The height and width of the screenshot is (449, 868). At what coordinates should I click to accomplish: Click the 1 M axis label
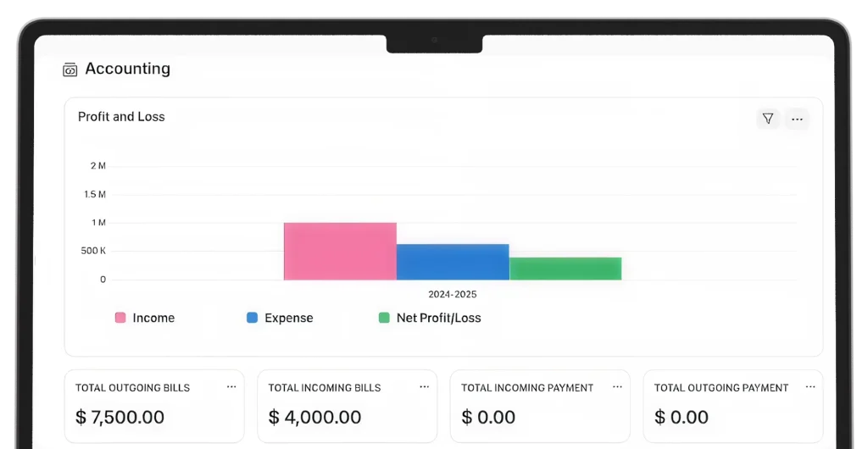click(98, 222)
